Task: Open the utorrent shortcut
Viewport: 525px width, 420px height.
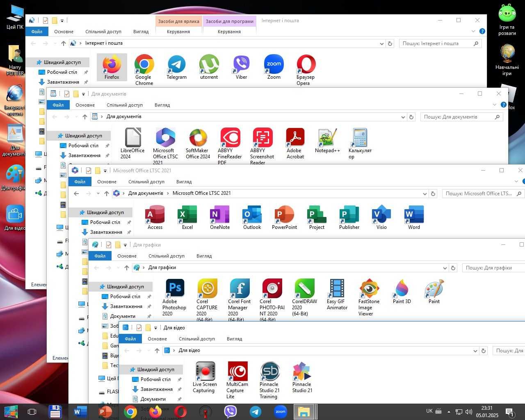Action: point(209,67)
